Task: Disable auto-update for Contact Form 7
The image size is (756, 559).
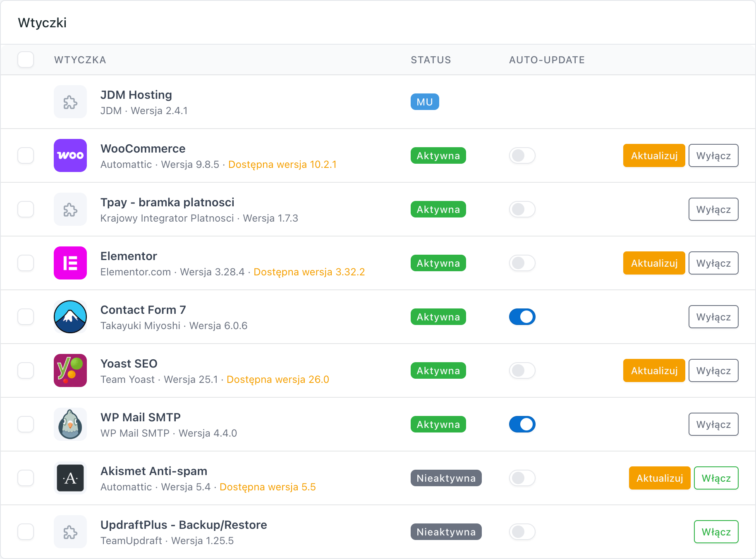Action: pyautogui.click(x=522, y=317)
